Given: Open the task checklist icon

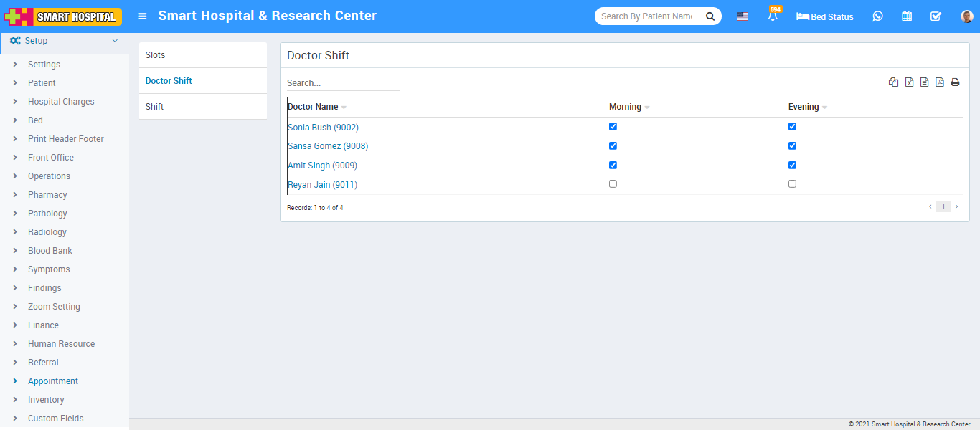Looking at the screenshot, I should click(936, 16).
